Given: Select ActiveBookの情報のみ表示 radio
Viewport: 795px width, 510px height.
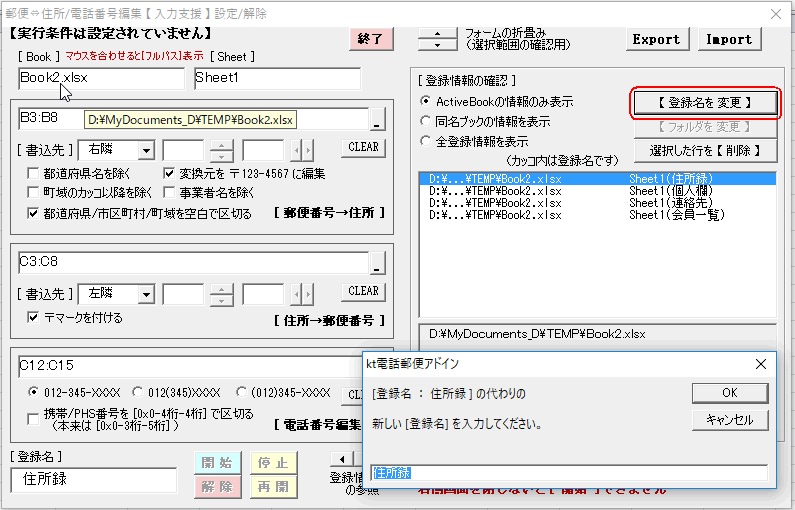Looking at the screenshot, I should [x=425, y=101].
